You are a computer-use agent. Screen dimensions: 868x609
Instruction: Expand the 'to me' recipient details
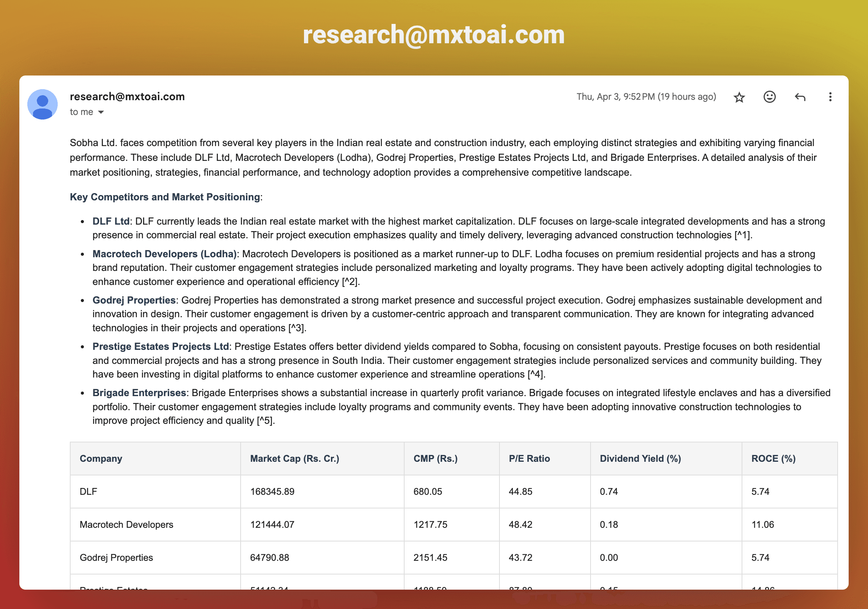[101, 112]
